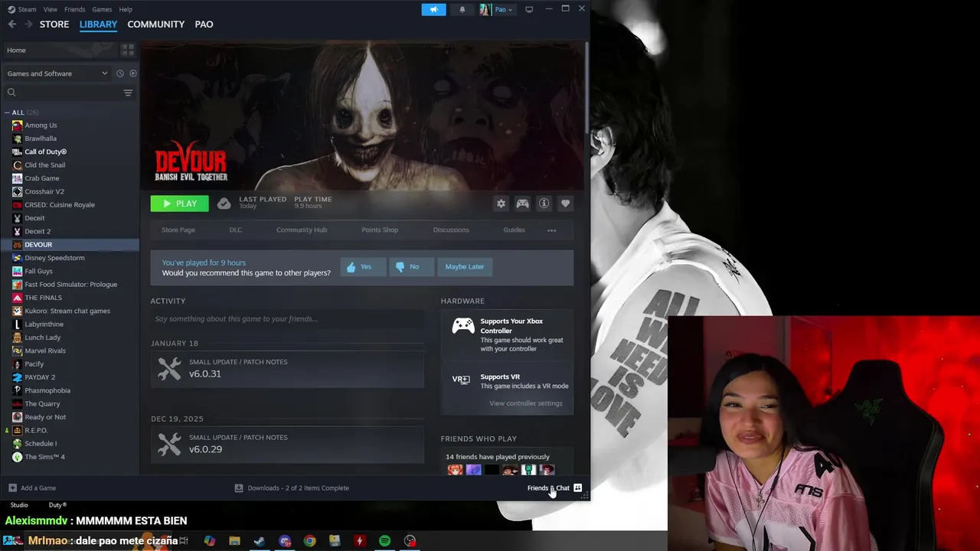
Task: Open the notifications bell
Action: 462,9
